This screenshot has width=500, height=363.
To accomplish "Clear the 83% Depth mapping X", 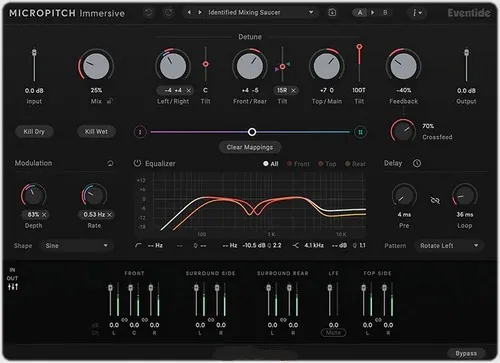I will (x=44, y=215).
